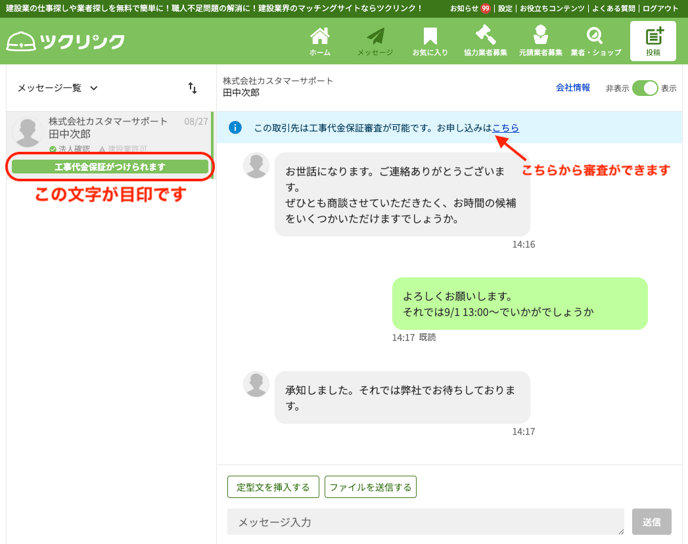Open お知らせ notifications with 99 badge
The width and height of the screenshot is (688, 544).
(470, 8)
